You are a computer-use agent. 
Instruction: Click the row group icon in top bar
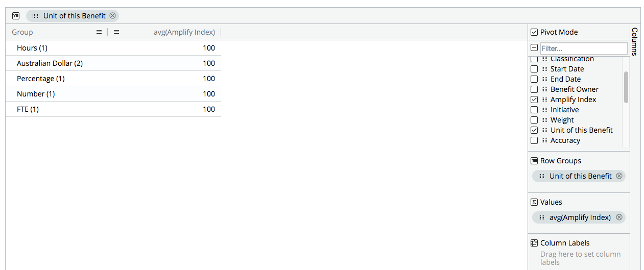tap(16, 16)
